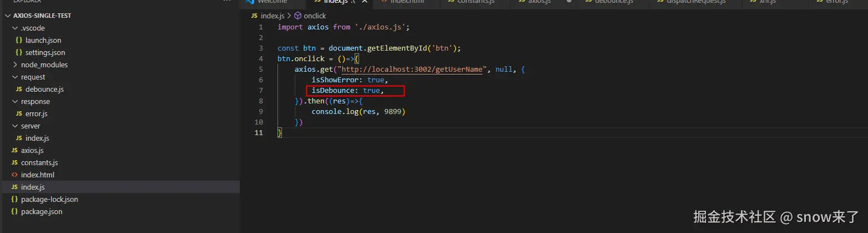868x233 pixels.
Task: Click the JSON icon beside package.json
Action: tap(14, 212)
